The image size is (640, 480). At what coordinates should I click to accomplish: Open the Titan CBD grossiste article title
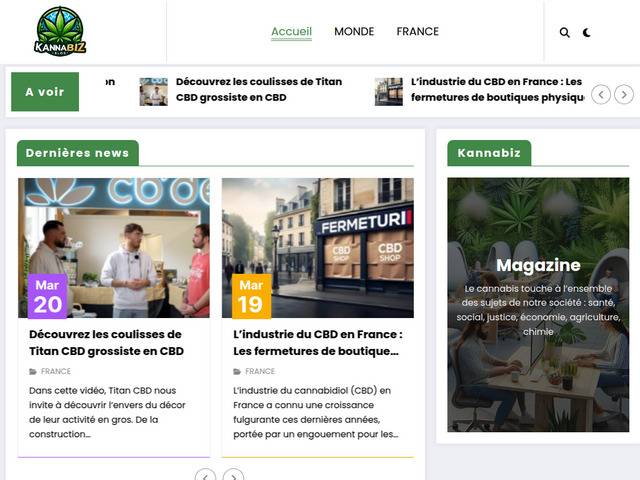pyautogui.click(x=106, y=343)
